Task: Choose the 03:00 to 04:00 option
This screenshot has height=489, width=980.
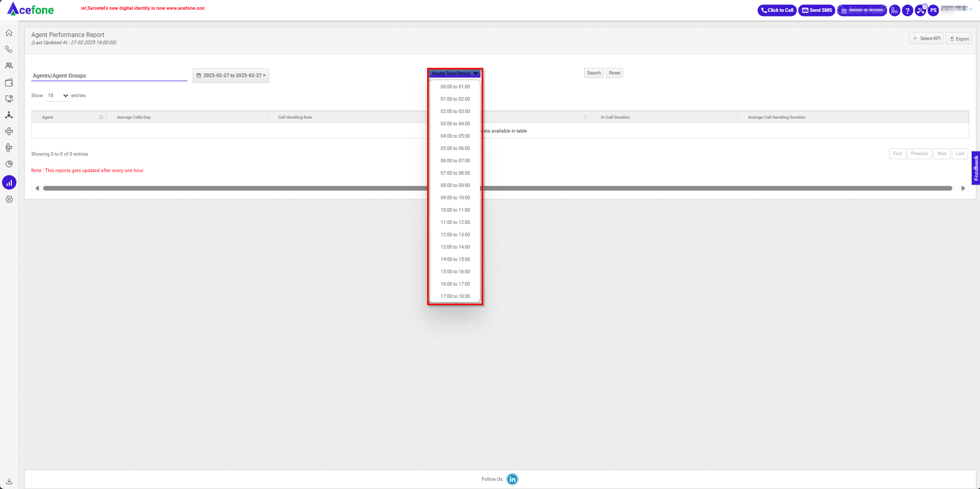Action: (x=455, y=124)
